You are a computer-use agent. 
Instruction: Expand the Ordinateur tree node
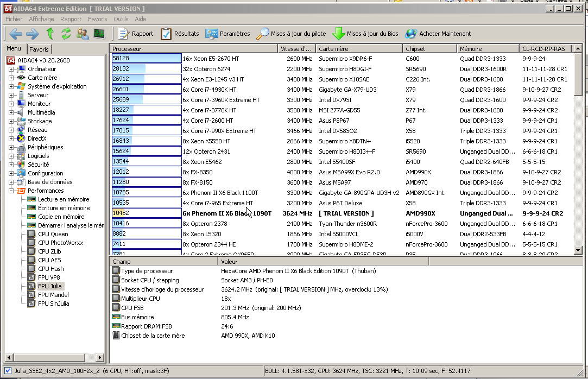tap(11, 69)
